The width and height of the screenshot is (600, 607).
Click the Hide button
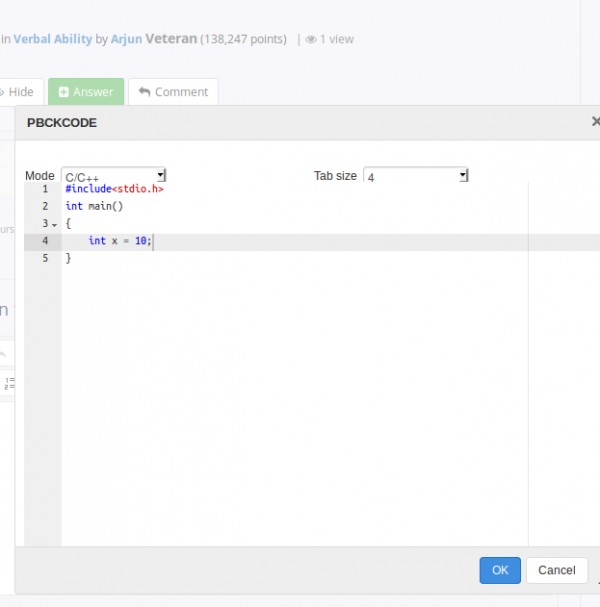[18, 92]
